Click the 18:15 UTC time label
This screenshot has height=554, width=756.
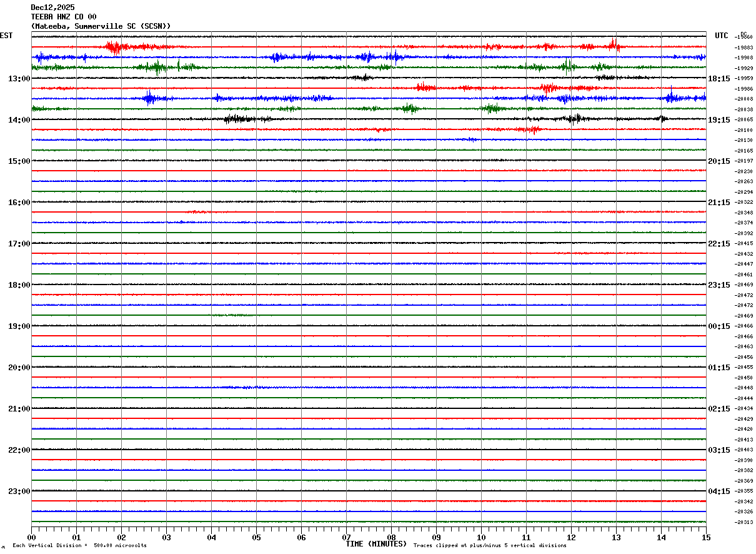[719, 79]
